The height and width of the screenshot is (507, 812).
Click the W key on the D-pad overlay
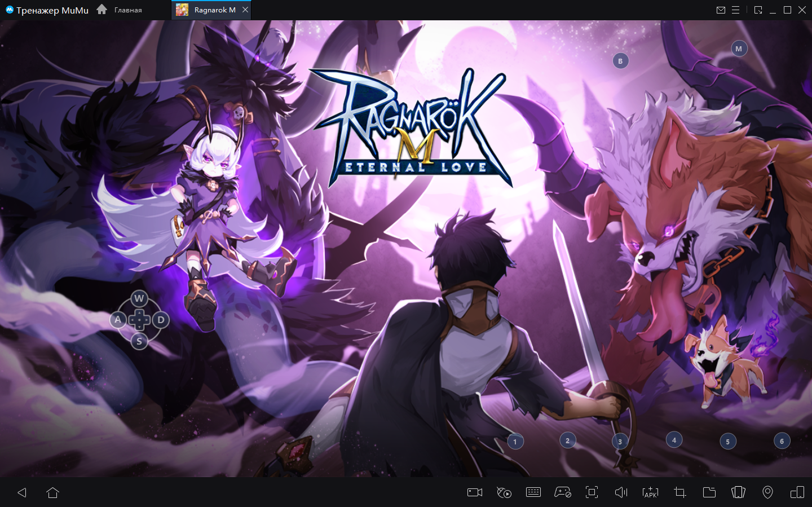click(139, 298)
